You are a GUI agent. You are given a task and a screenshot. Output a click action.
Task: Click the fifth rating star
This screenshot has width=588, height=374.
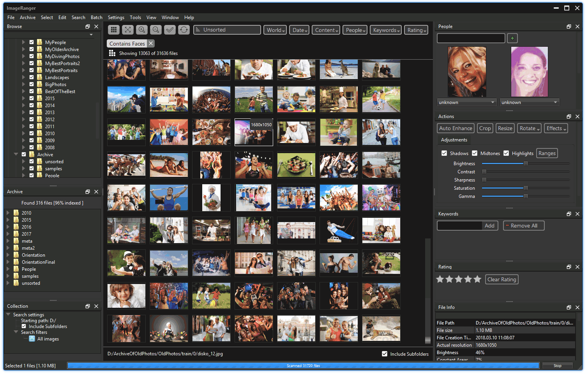click(477, 279)
